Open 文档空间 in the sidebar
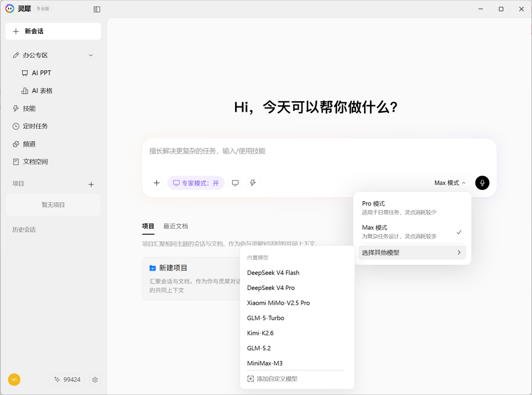 (x=53, y=162)
